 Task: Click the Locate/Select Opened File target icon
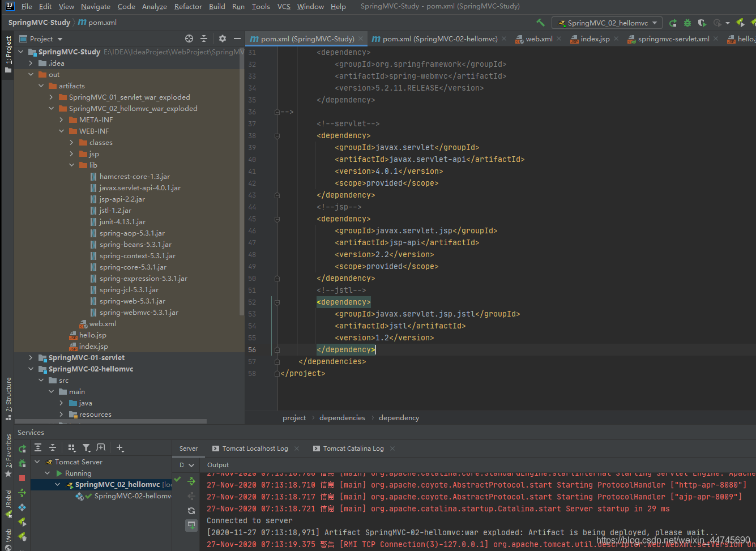click(x=189, y=39)
